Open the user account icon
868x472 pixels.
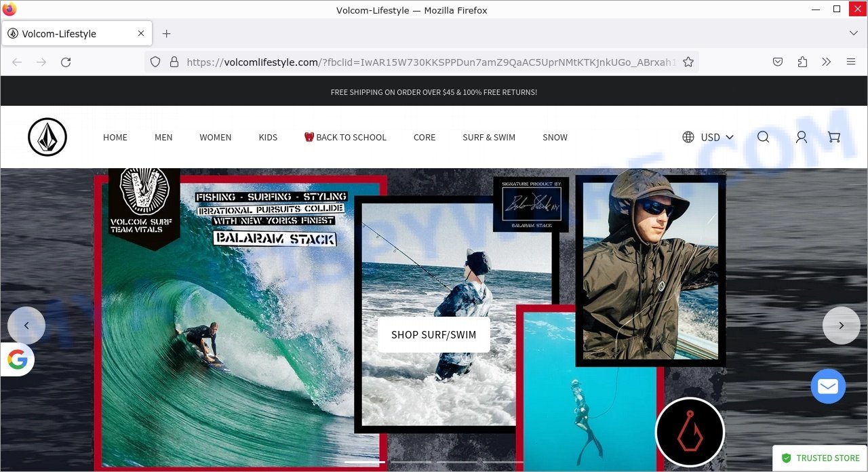[802, 137]
